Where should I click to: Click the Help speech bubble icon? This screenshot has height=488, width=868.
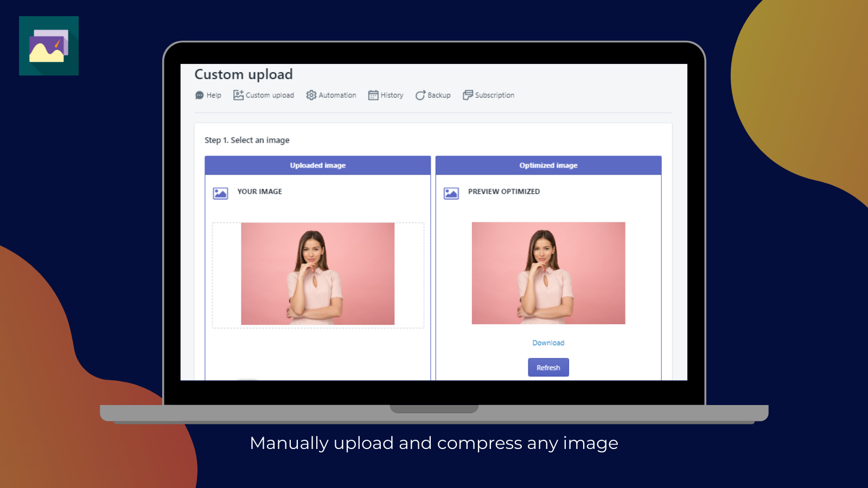pyautogui.click(x=199, y=95)
